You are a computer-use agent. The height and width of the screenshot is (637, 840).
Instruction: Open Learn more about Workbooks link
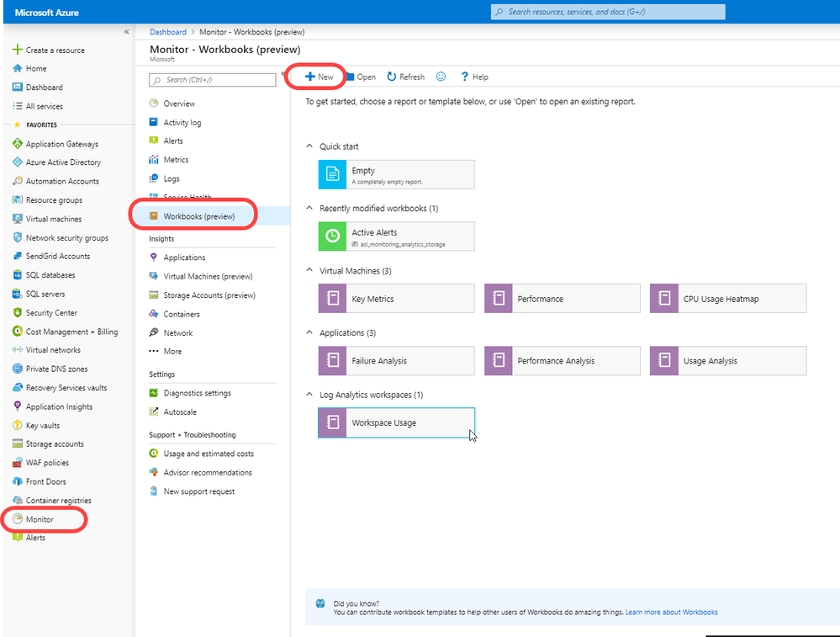(671, 613)
